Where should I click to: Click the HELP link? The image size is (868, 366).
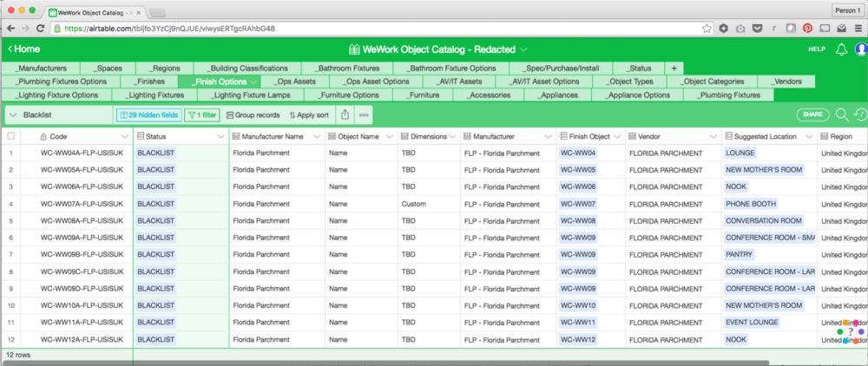[x=817, y=49]
